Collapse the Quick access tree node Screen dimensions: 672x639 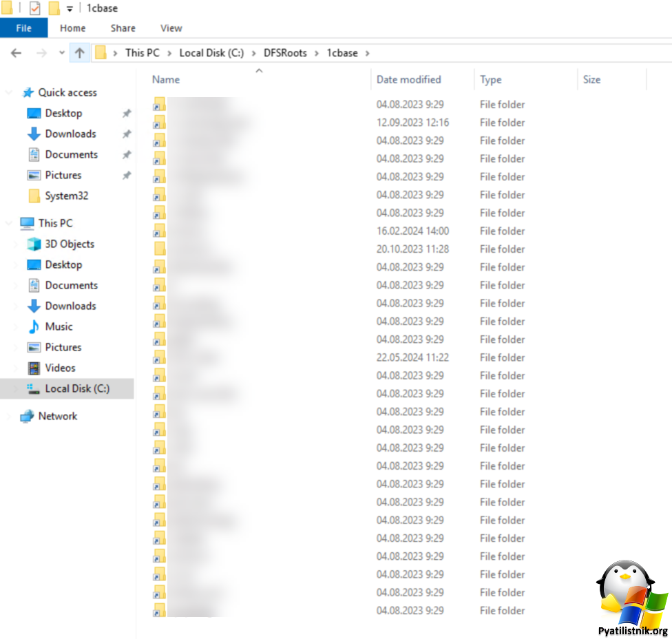click(x=8, y=92)
